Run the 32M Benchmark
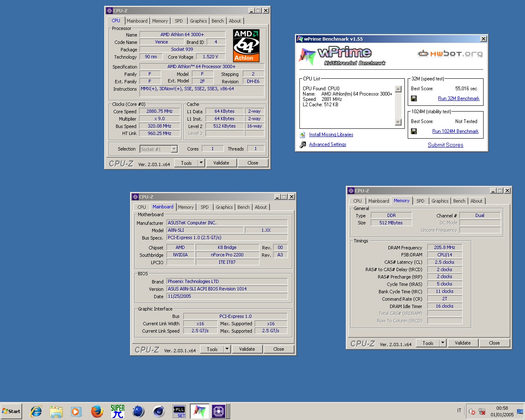 (x=459, y=98)
